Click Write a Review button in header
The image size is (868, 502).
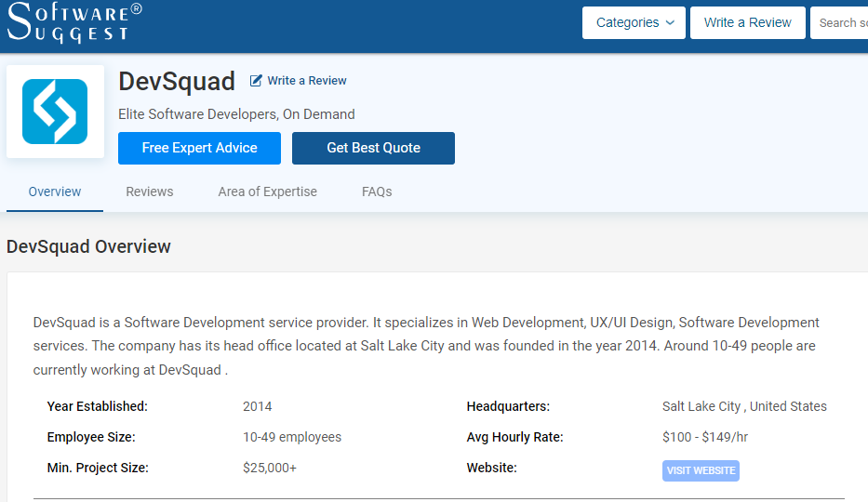coord(748,22)
